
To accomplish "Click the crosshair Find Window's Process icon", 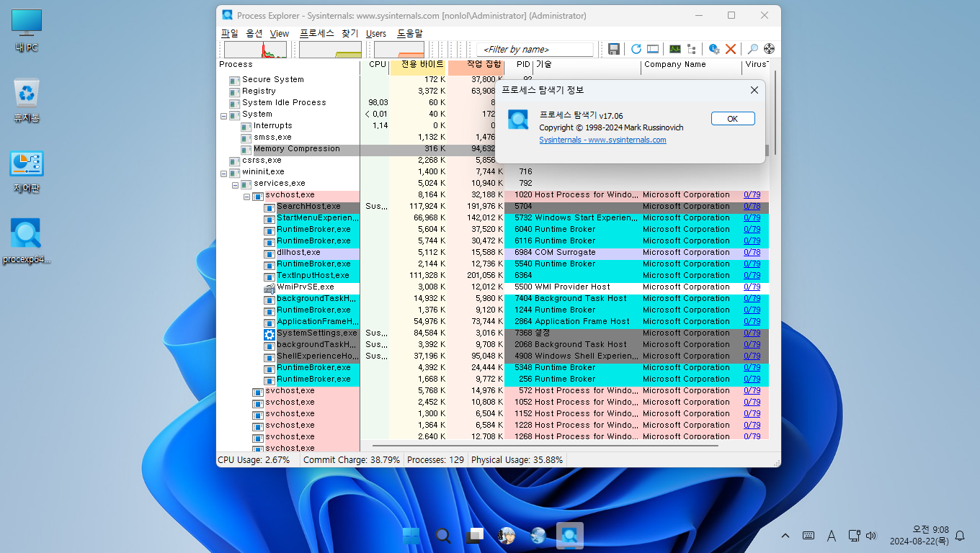I will (769, 49).
